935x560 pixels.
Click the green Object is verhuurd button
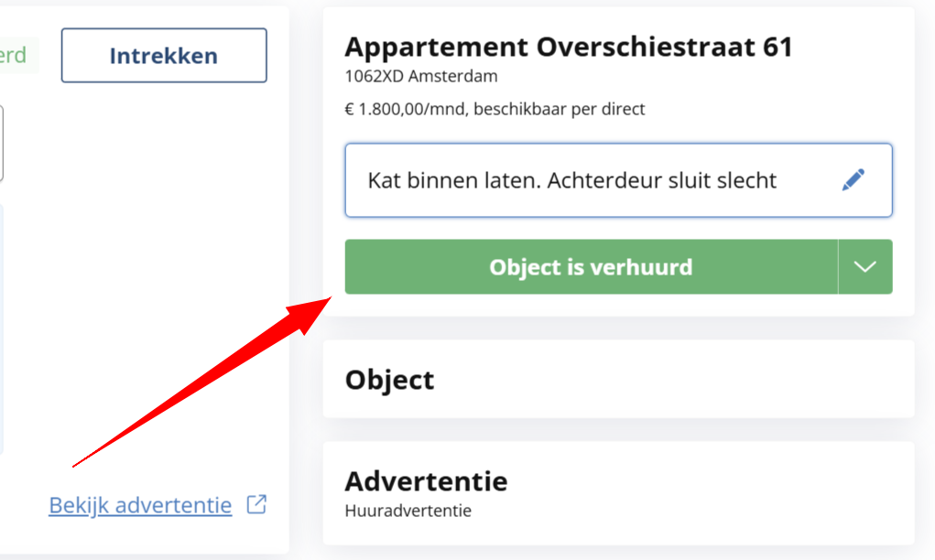point(591,267)
